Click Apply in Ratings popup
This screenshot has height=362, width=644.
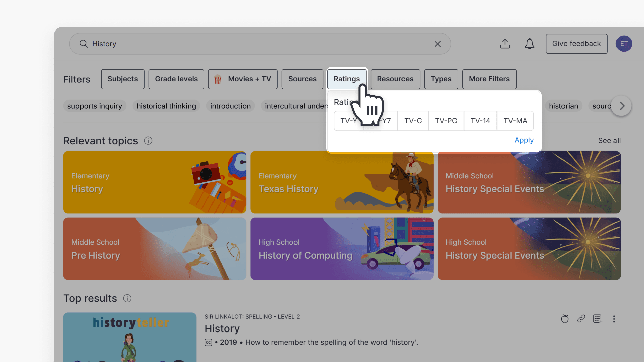pos(524,140)
